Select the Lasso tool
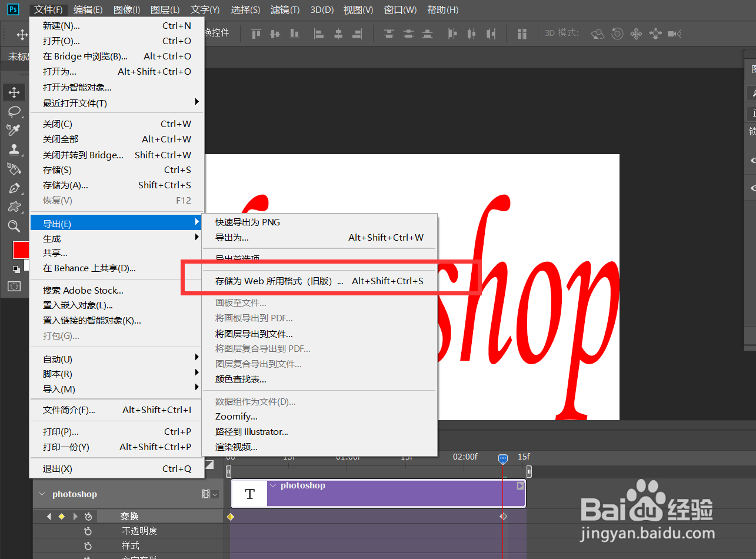 coord(14,111)
